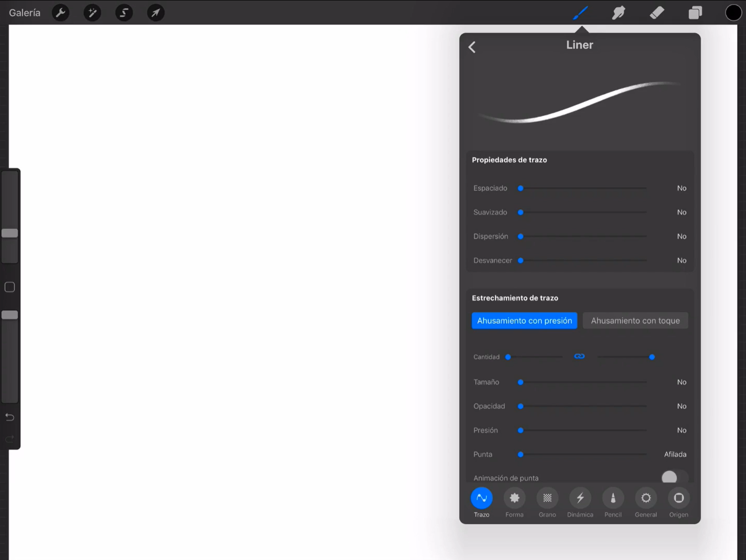Click the 'Liner' brush title

[x=580, y=45]
